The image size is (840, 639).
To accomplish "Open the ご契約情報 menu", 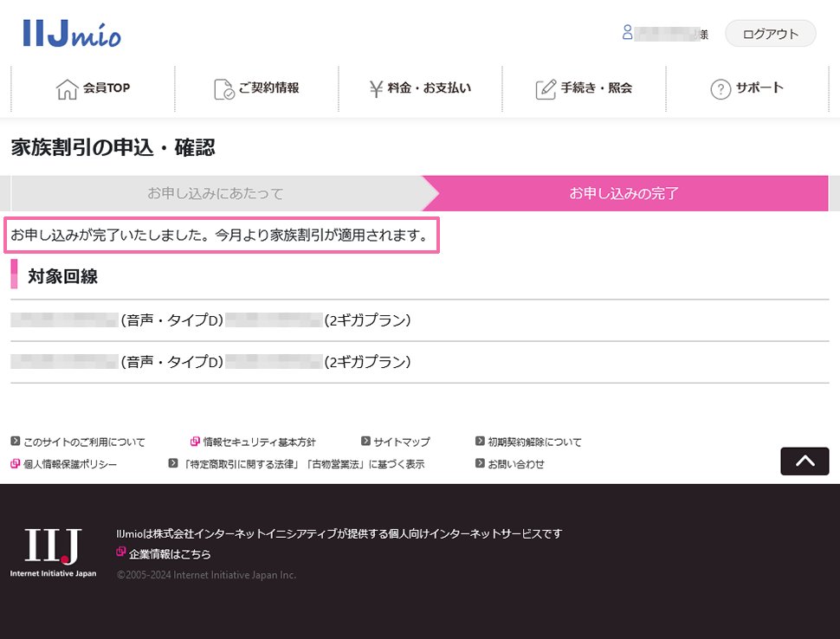I will coord(256,89).
